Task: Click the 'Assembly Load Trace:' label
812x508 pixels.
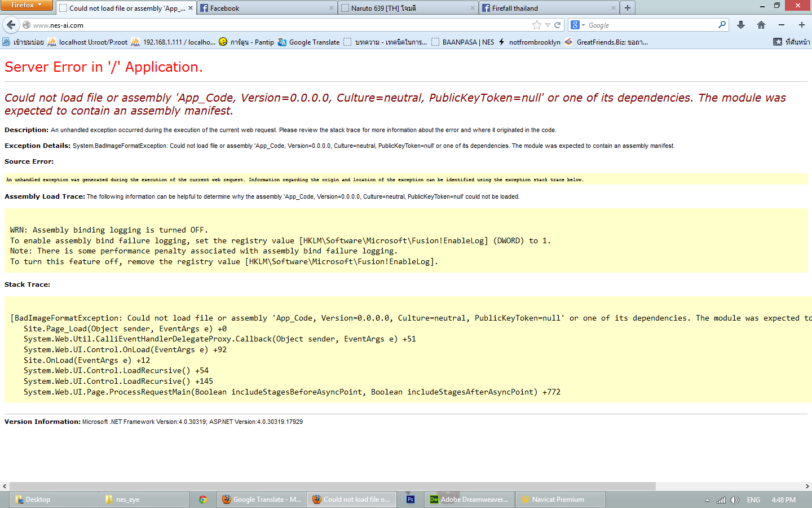Action: pos(45,196)
